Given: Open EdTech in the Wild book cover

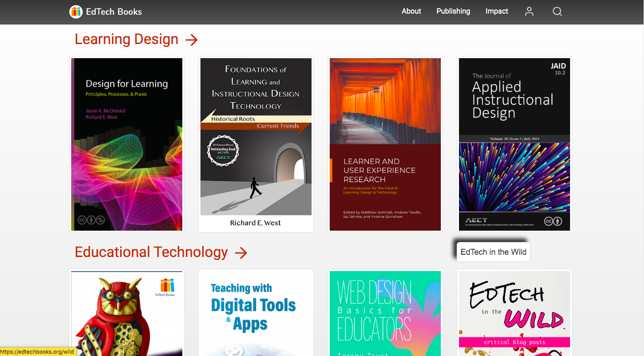Looking at the screenshot, I should tap(514, 313).
